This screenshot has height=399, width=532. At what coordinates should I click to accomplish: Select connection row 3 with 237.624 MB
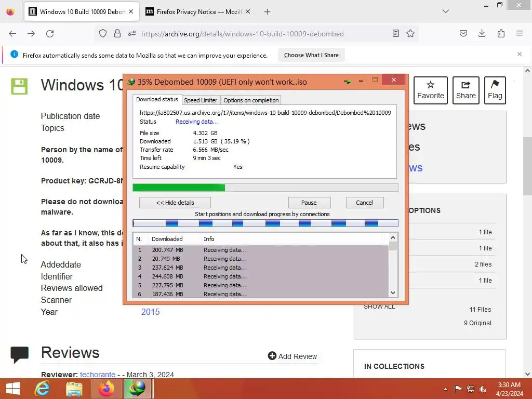pyautogui.click(x=261, y=268)
